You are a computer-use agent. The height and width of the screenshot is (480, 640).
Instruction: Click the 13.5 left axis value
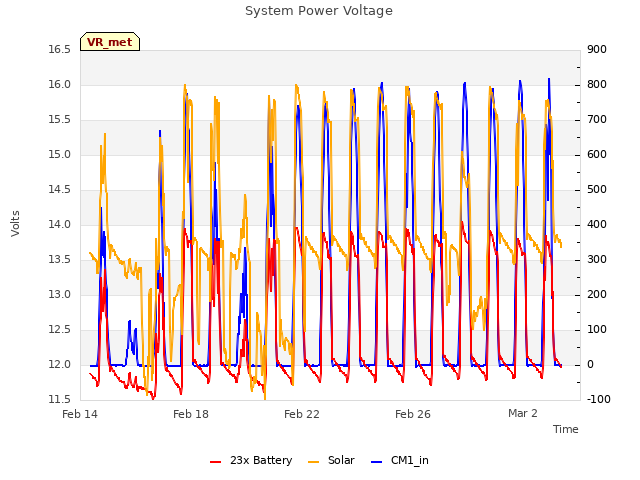click(x=60, y=260)
